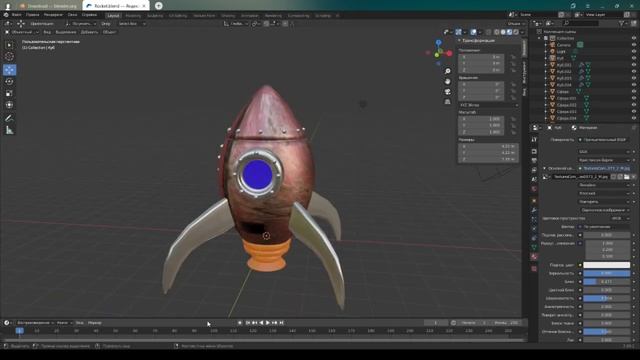Open the Render properties tab icon
The height and width of the screenshot is (360, 640).
pyautogui.click(x=534, y=151)
